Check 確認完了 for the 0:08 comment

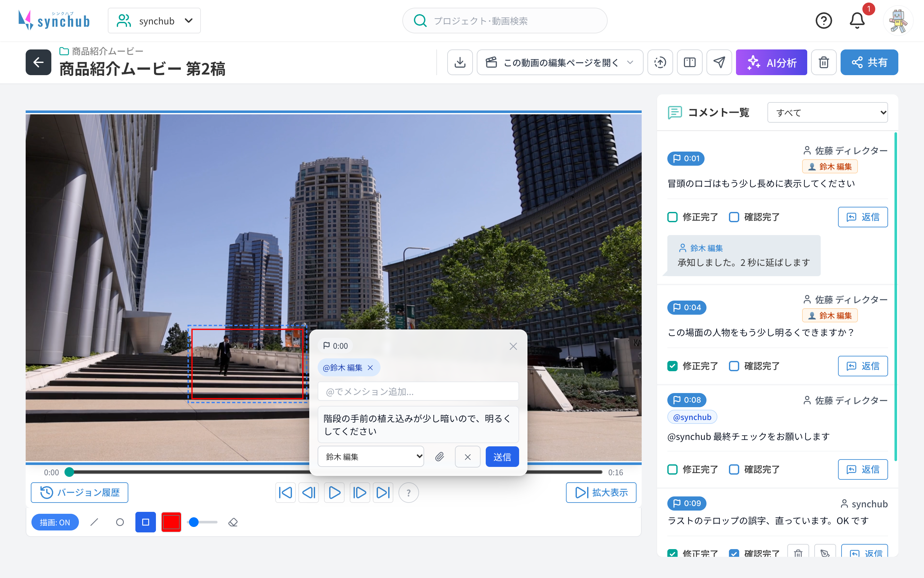(x=734, y=469)
